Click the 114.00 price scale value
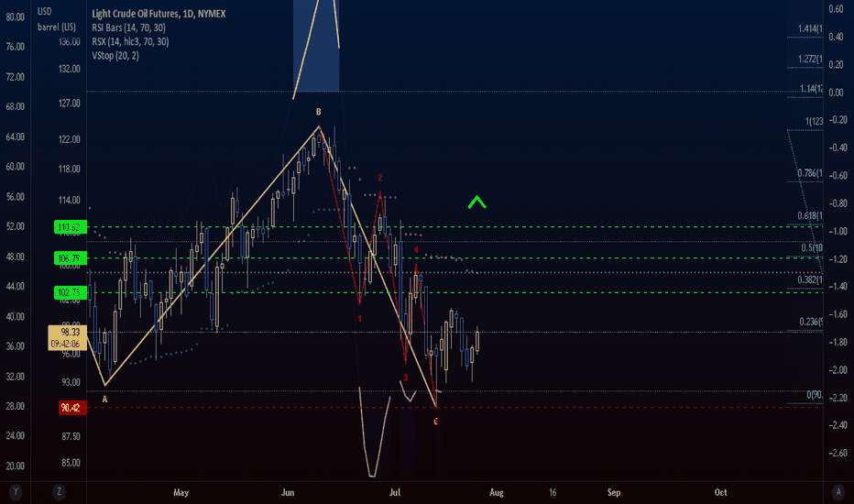 (69, 200)
